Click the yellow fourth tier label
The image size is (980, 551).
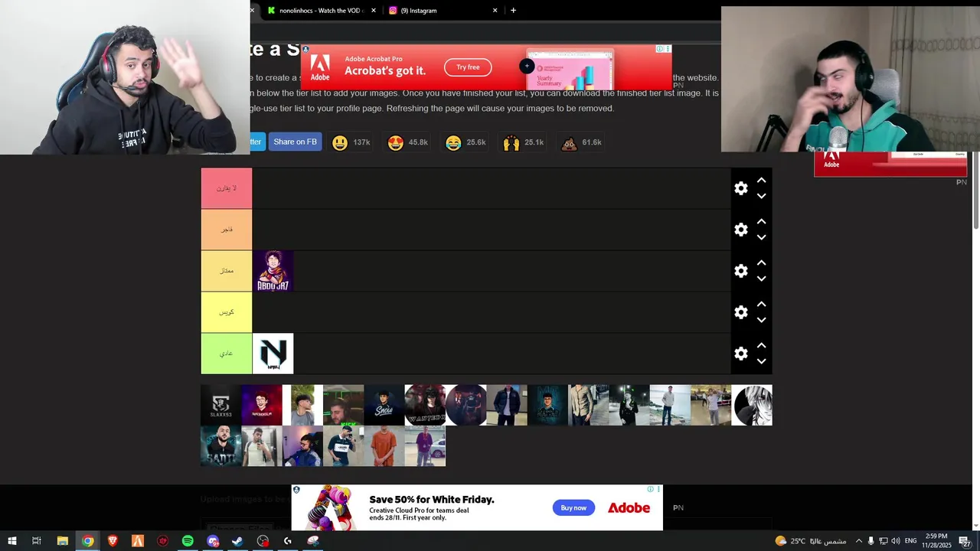pos(227,312)
